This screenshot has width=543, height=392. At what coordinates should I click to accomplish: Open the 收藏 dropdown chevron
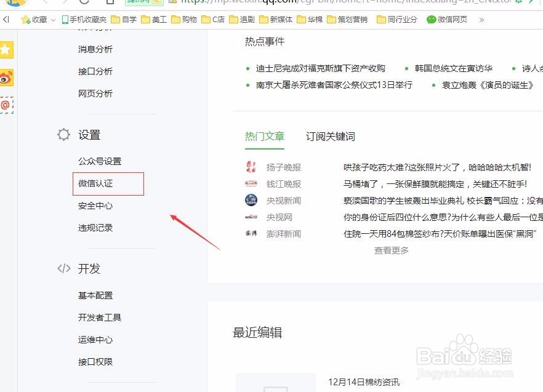[53, 19]
